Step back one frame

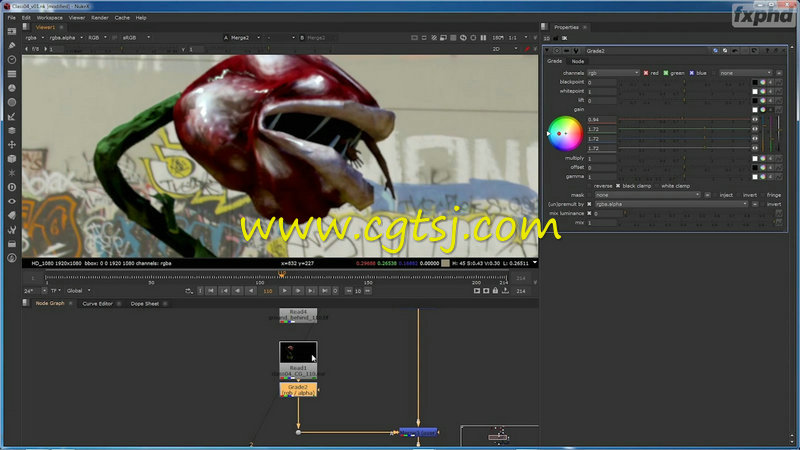(237, 291)
